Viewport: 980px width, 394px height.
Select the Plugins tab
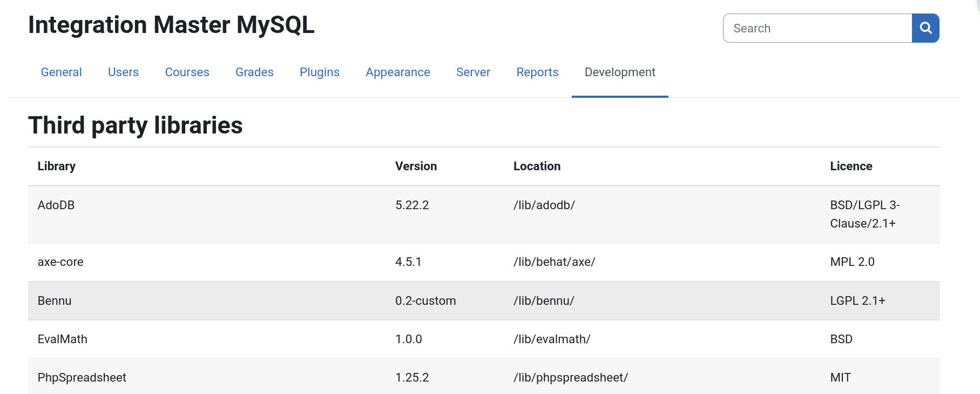[320, 72]
